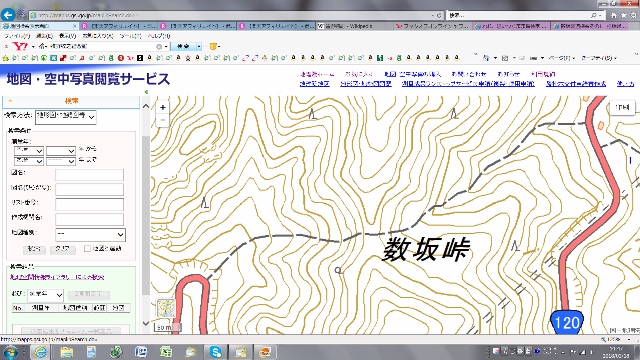The image size is (640, 360).
Task: Click the clear button in search form
Action: point(62,249)
